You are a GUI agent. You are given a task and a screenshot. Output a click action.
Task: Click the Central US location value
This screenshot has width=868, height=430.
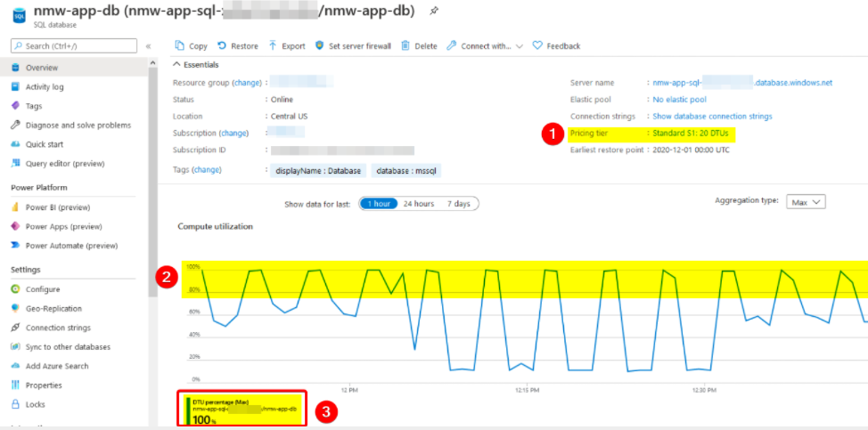289,117
